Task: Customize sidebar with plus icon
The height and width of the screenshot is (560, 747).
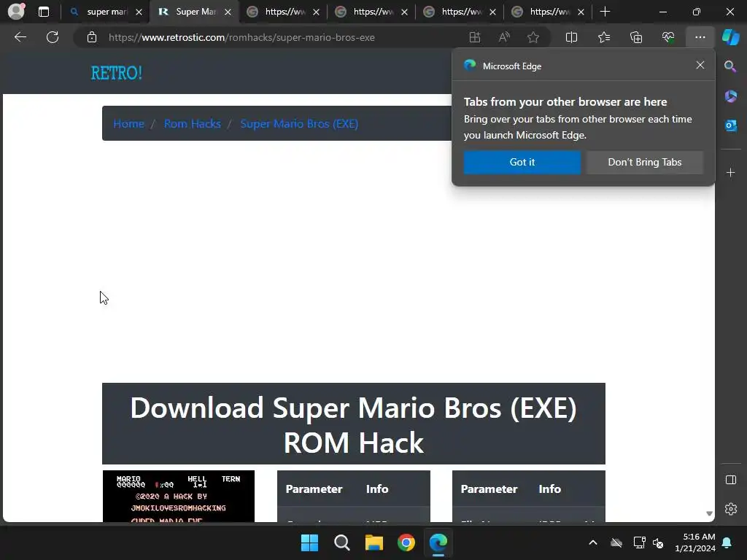Action: 730,172
